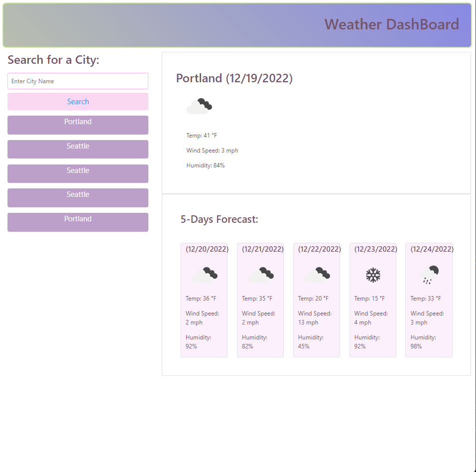This screenshot has height=472, width=476.
Task: Hit the Search button
Action: 78,102
